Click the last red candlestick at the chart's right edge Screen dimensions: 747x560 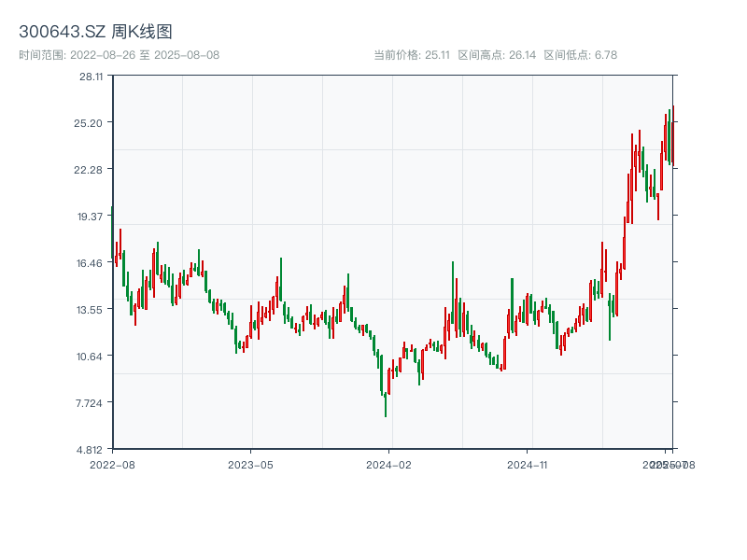pos(673,135)
